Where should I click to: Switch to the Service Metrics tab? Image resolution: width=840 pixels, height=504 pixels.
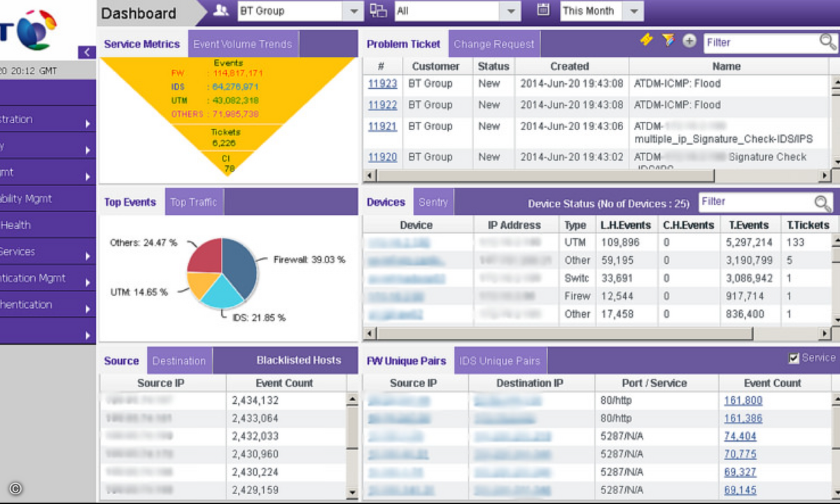142,44
